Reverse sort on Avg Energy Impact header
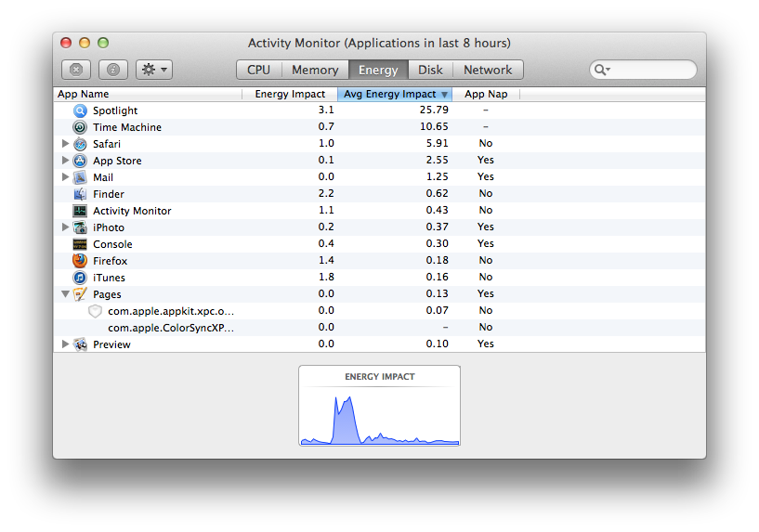Screen dimensions: 759x532 tap(395, 94)
